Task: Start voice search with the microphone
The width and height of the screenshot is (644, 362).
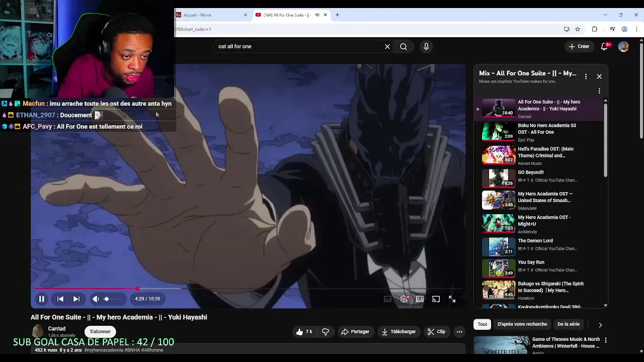Action: point(426,46)
